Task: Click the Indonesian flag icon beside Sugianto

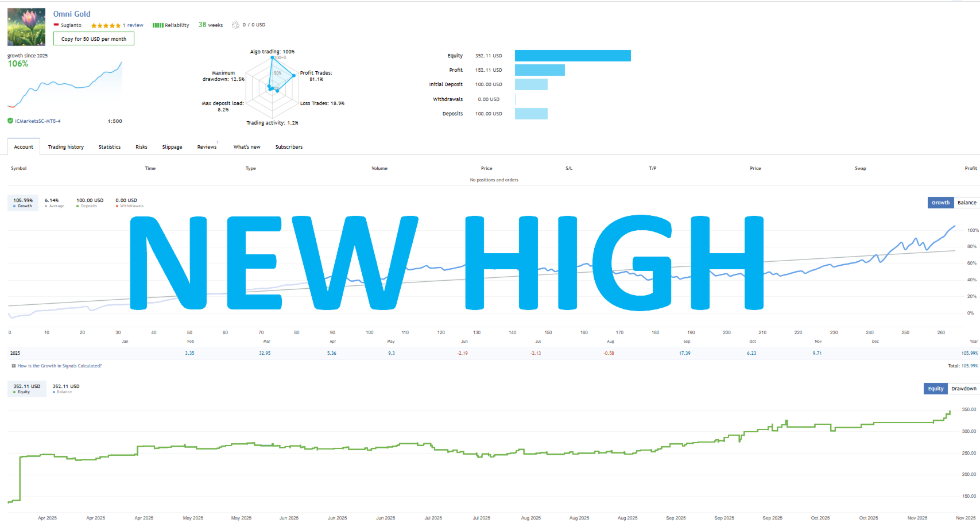Action: pyautogui.click(x=56, y=25)
